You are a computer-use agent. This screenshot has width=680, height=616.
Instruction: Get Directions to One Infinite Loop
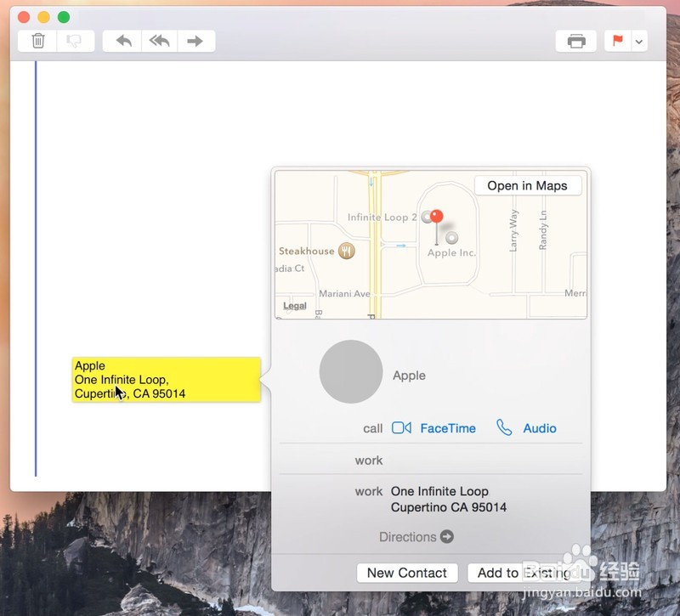coord(416,537)
